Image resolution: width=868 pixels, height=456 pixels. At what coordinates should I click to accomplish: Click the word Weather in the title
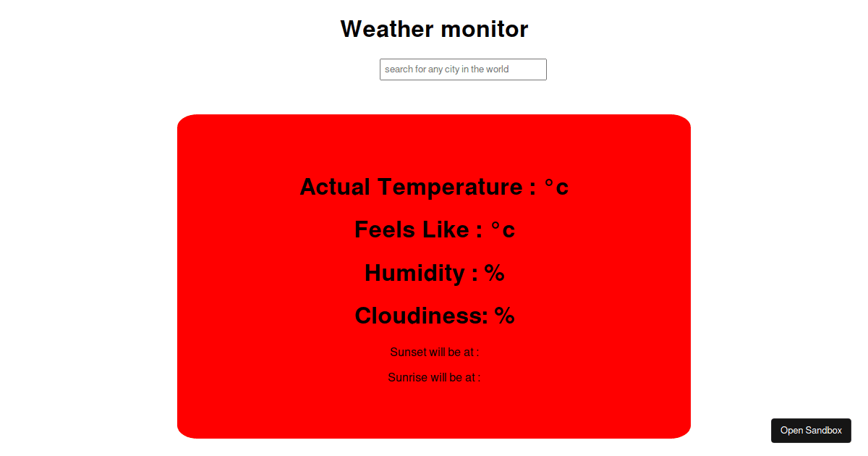tap(386, 29)
